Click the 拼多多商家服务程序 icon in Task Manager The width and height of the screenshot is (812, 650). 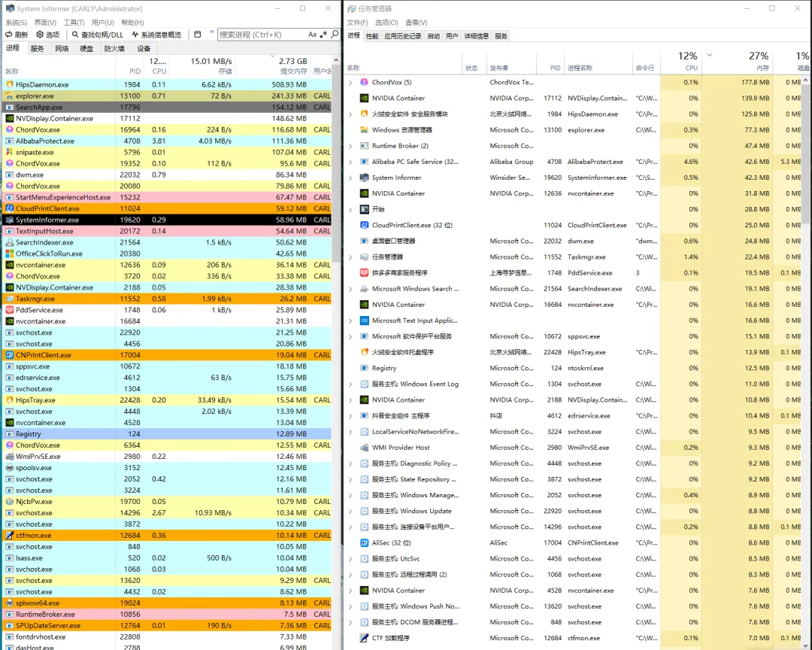click(x=364, y=272)
